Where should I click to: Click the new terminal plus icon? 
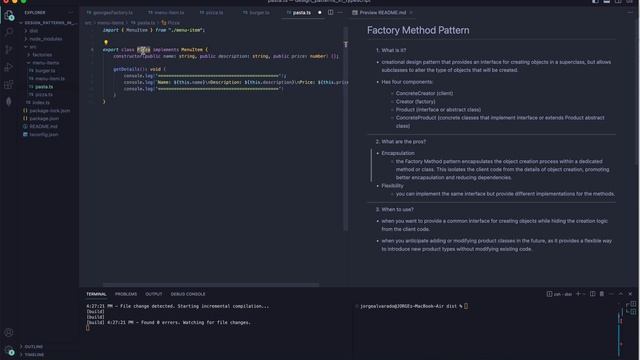click(578, 294)
